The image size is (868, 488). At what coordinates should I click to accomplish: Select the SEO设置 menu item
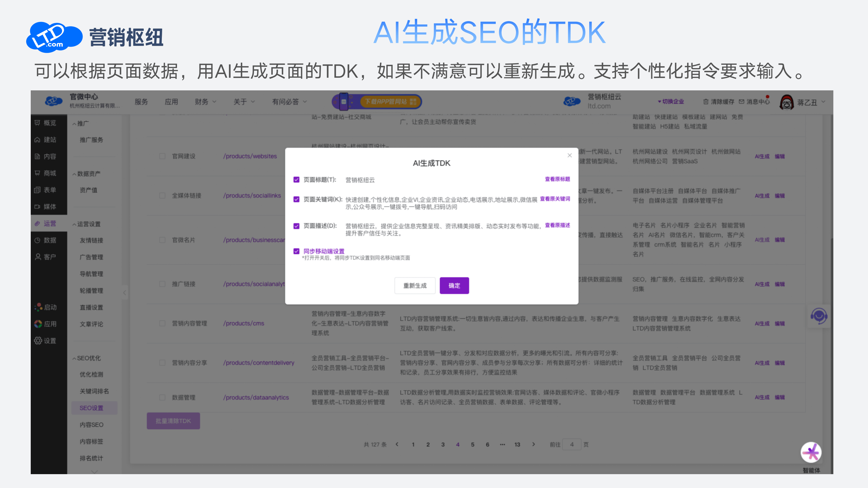(91, 408)
